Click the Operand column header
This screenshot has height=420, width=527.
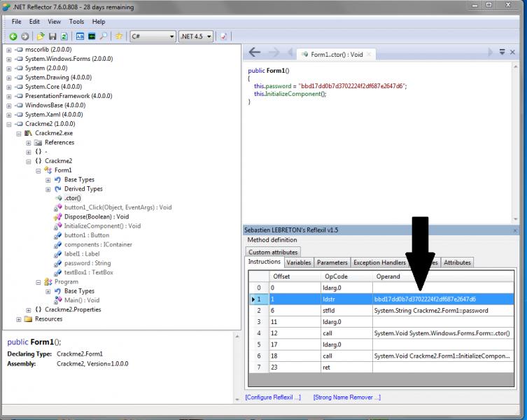[443, 276]
